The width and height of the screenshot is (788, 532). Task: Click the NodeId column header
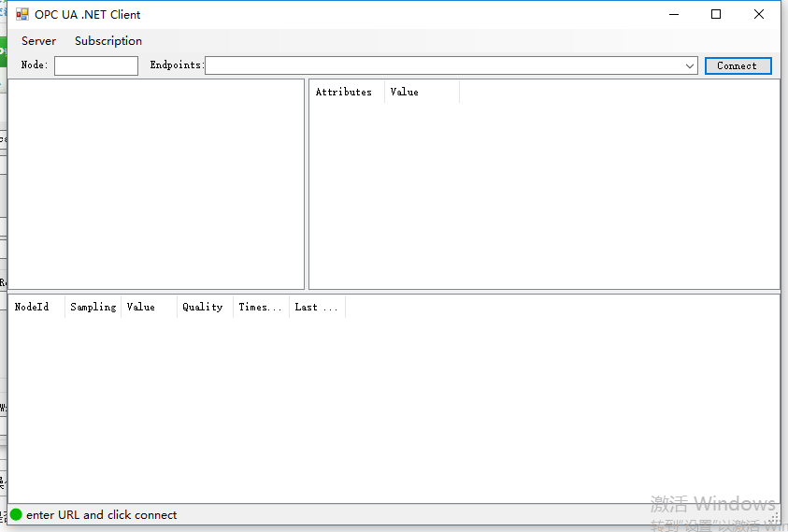[36, 307]
